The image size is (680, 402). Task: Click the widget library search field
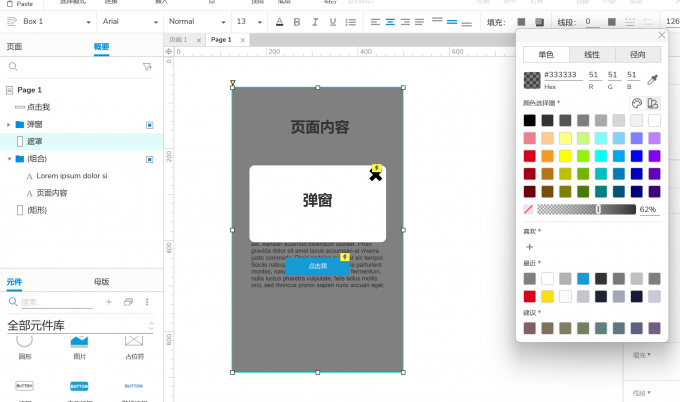click(56, 302)
